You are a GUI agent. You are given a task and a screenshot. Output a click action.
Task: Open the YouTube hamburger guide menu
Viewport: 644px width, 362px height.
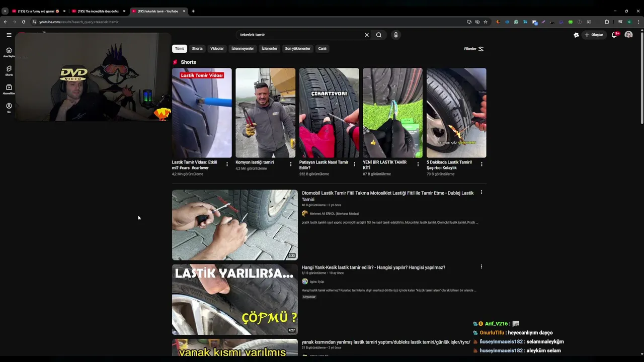9,35
